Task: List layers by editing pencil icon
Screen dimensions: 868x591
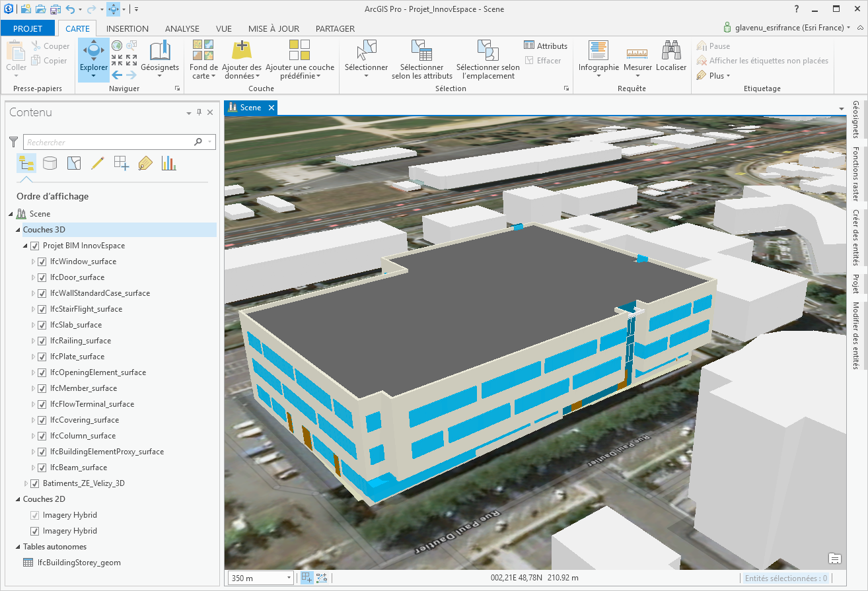Action: coord(98,163)
